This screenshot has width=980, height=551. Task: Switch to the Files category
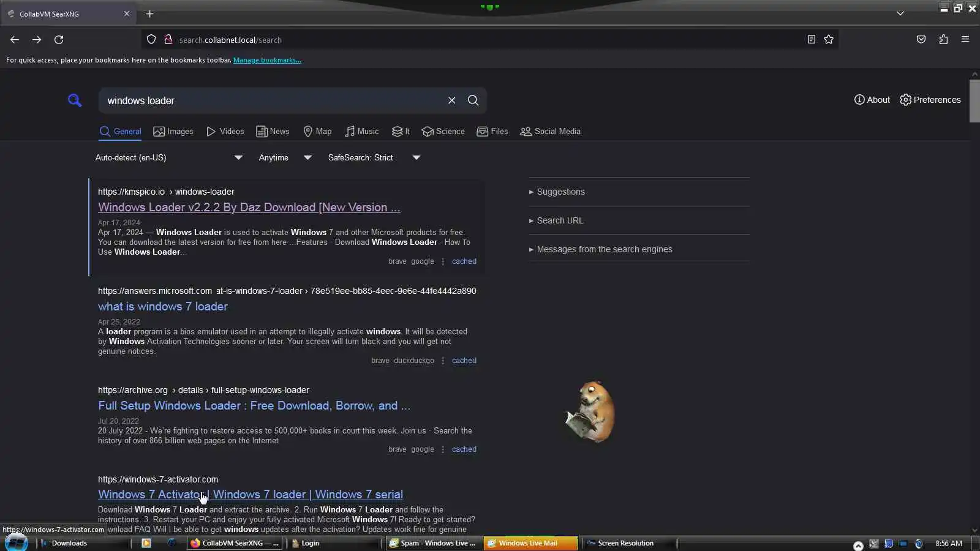492,132
